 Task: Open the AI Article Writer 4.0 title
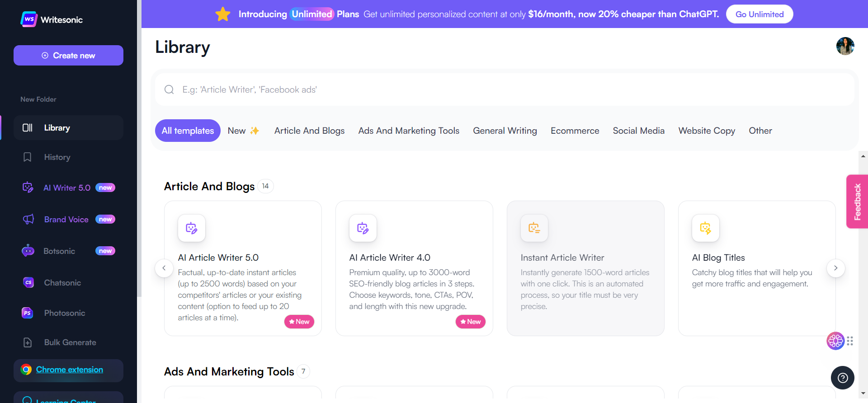click(x=390, y=258)
